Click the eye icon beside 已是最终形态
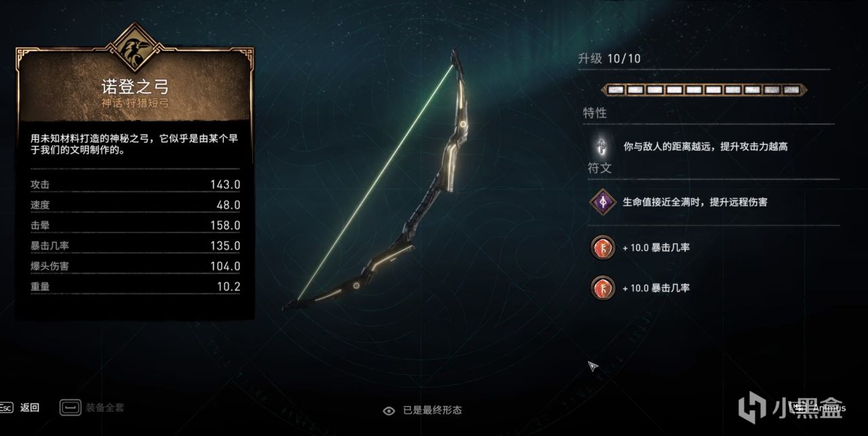The width and height of the screenshot is (868, 436). [x=389, y=410]
